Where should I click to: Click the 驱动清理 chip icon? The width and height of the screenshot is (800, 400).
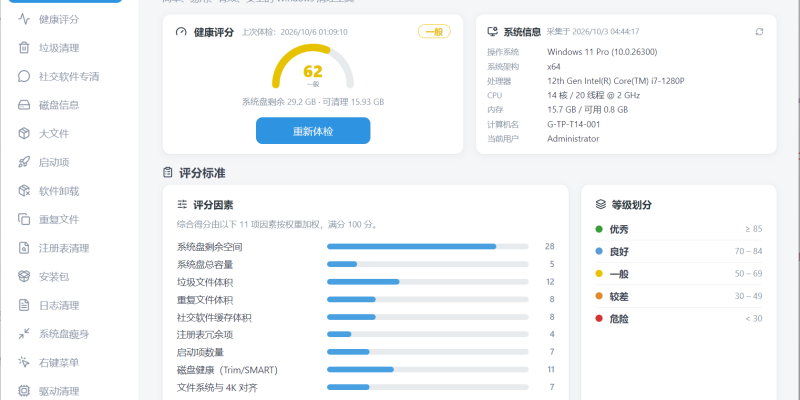pos(24,391)
